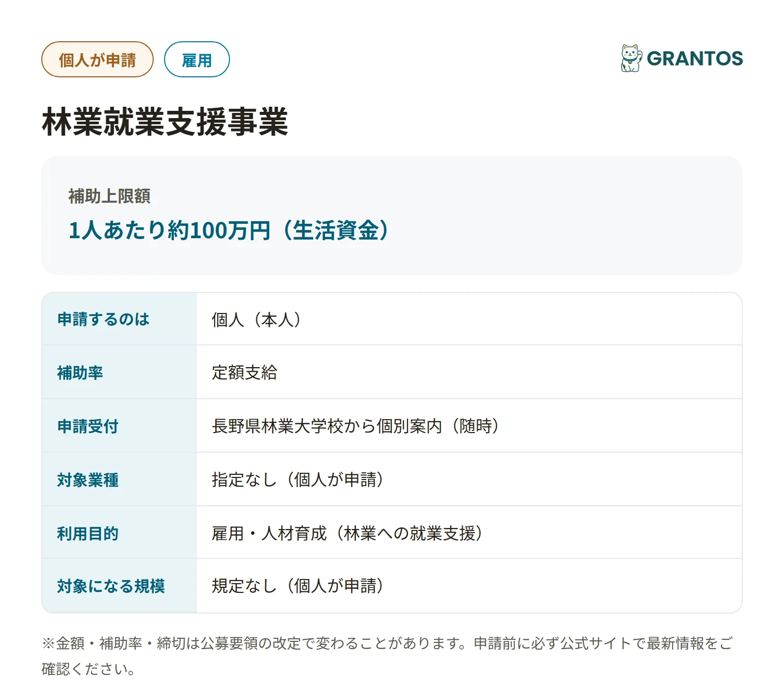This screenshot has width=784, height=695.
Task: Click the value 指定なし（個人が申請）
Action: (x=298, y=479)
